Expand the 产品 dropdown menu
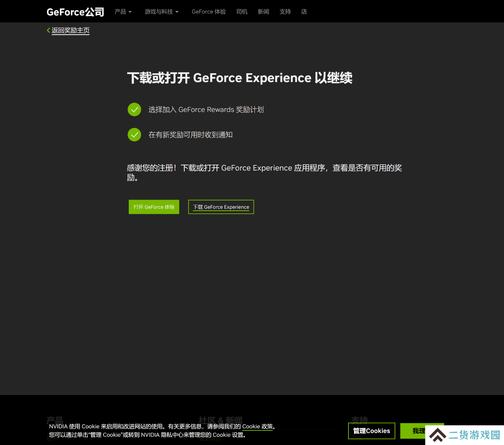Viewport: 504px width, 445px height. click(123, 12)
